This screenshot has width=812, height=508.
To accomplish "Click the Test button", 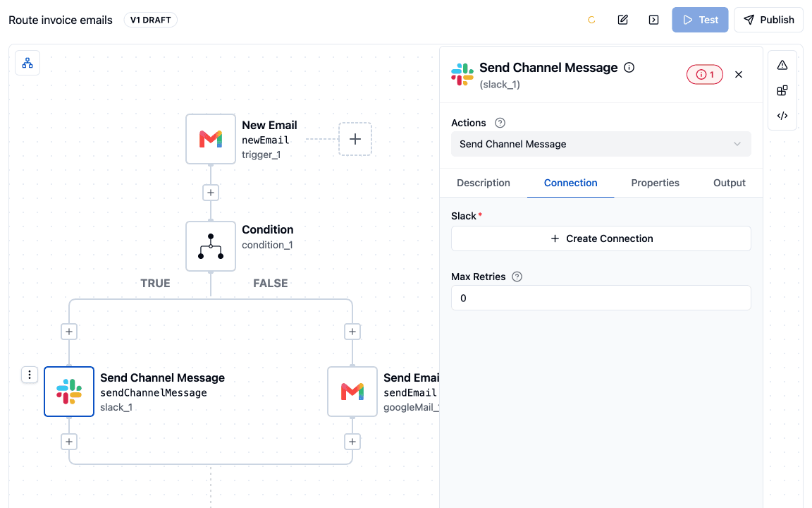I will click(700, 20).
